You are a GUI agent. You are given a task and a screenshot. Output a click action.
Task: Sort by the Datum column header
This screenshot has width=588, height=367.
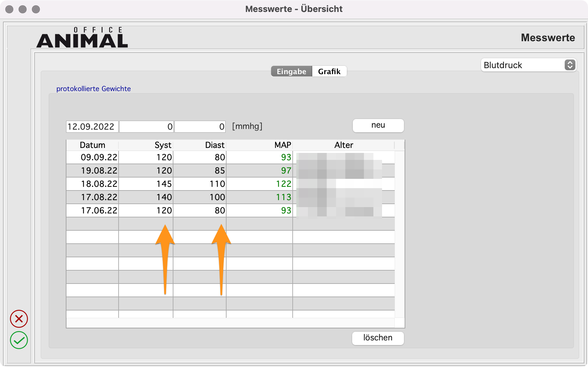pos(92,145)
